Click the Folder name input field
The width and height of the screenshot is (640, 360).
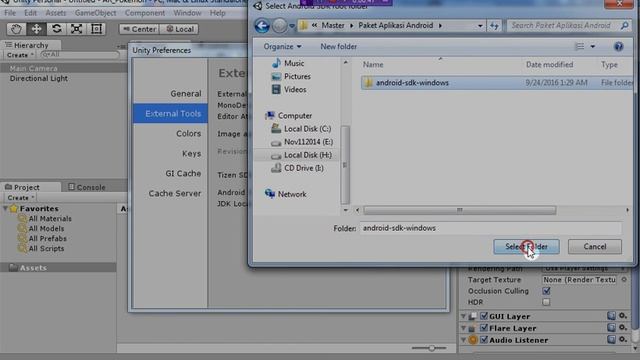[490, 228]
